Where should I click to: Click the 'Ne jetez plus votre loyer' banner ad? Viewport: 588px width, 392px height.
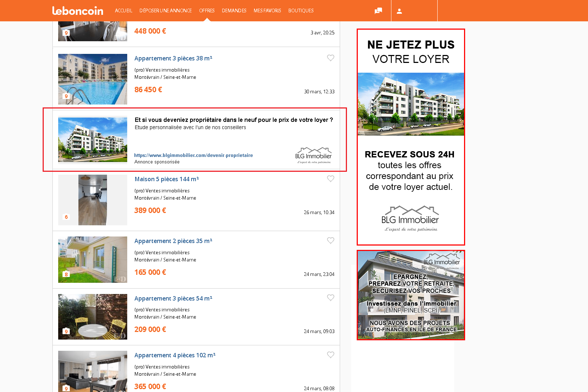tap(411, 137)
